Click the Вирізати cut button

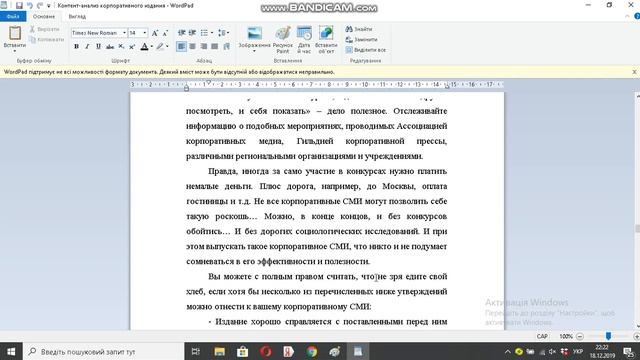tap(44, 29)
